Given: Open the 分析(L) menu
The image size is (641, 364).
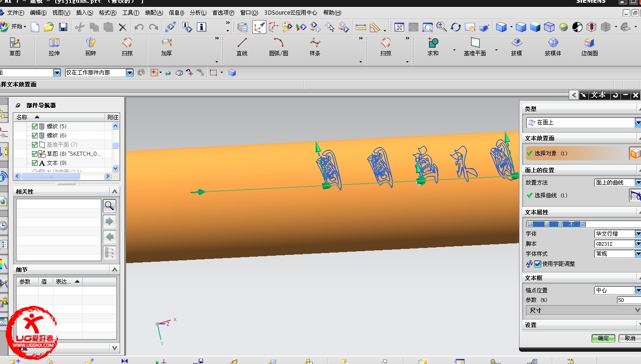Looking at the screenshot, I should click(198, 13).
